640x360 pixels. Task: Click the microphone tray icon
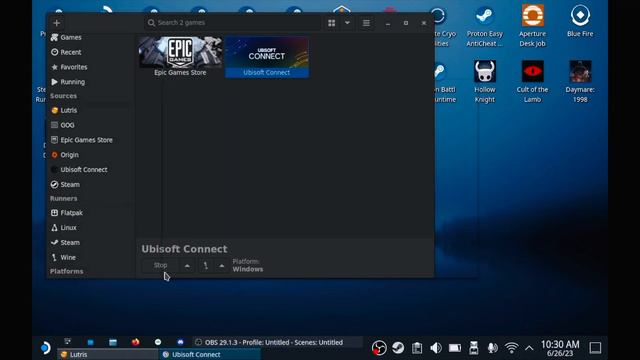pyautogui.click(x=492, y=348)
